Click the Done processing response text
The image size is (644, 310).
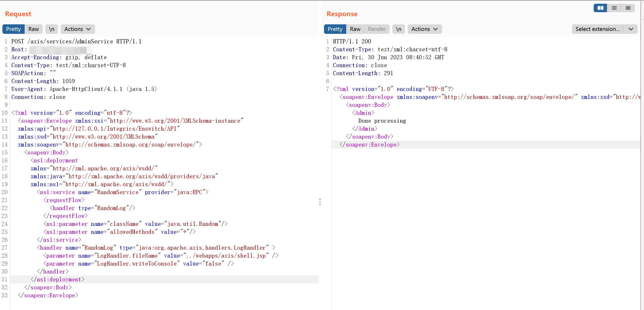(382, 121)
